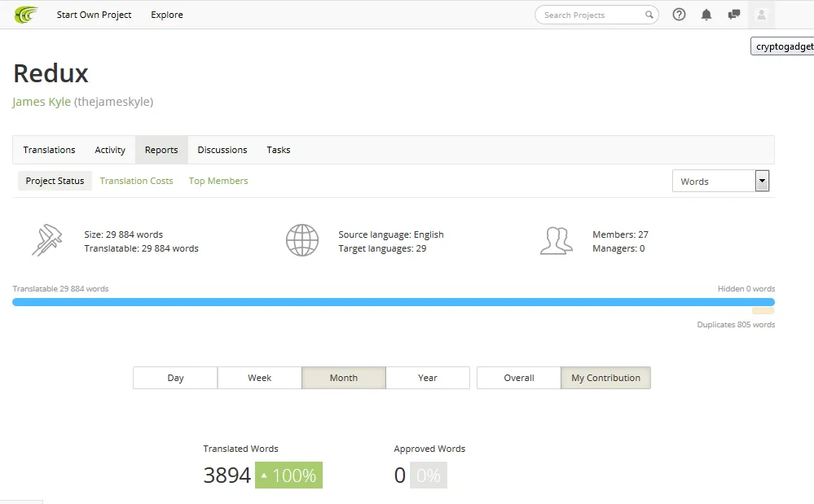Switch to Overall statistics
This screenshot has width=814, height=504.
tap(519, 378)
